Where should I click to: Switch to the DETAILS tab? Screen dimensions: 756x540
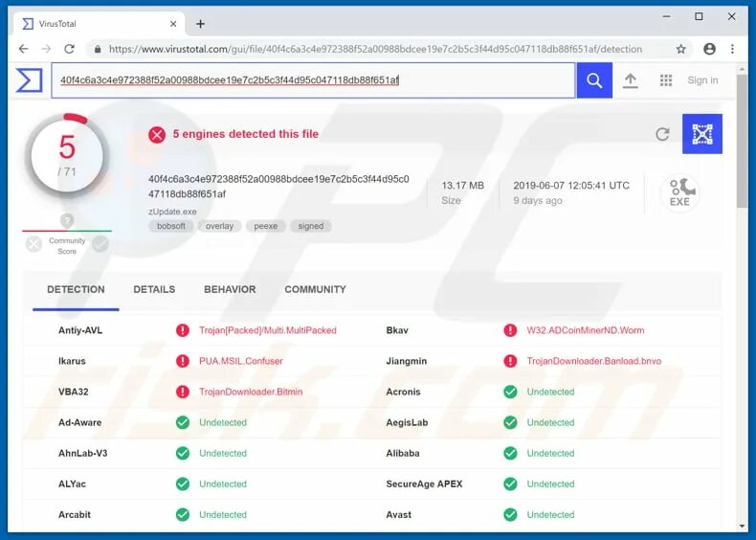tap(154, 289)
